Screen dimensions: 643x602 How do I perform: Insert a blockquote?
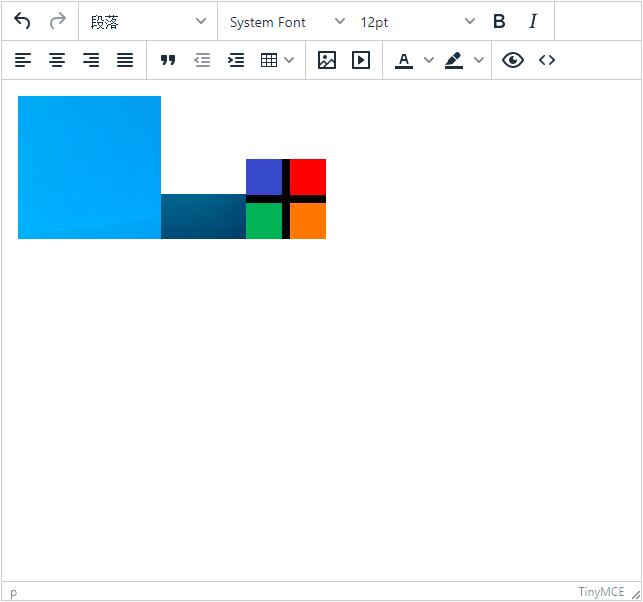click(x=168, y=60)
